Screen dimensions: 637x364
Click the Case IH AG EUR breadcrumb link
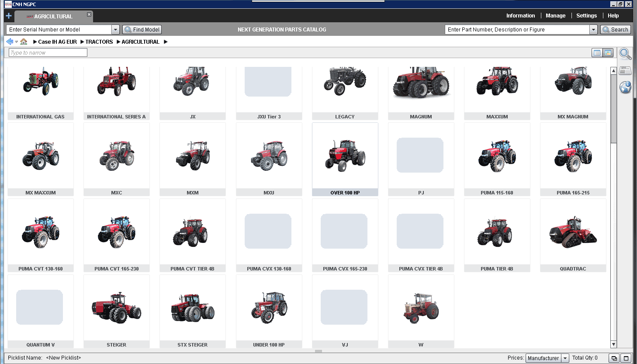pyautogui.click(x=57, y=42)
